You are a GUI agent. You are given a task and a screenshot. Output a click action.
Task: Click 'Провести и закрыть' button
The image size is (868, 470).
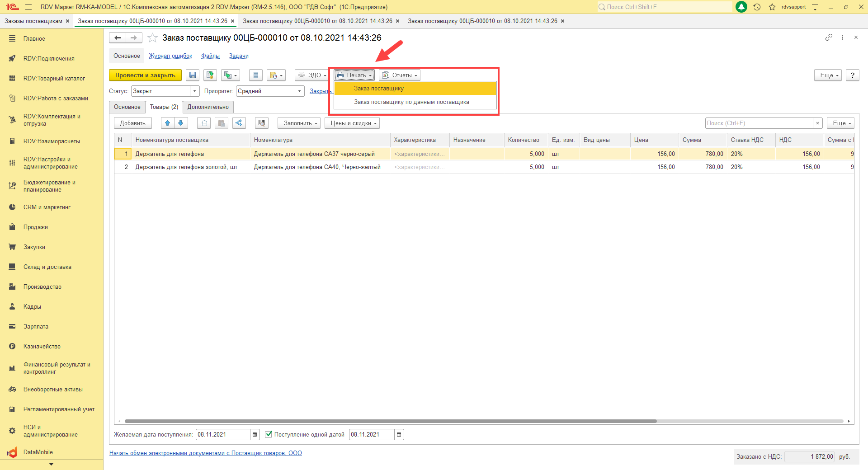point(145,75)
